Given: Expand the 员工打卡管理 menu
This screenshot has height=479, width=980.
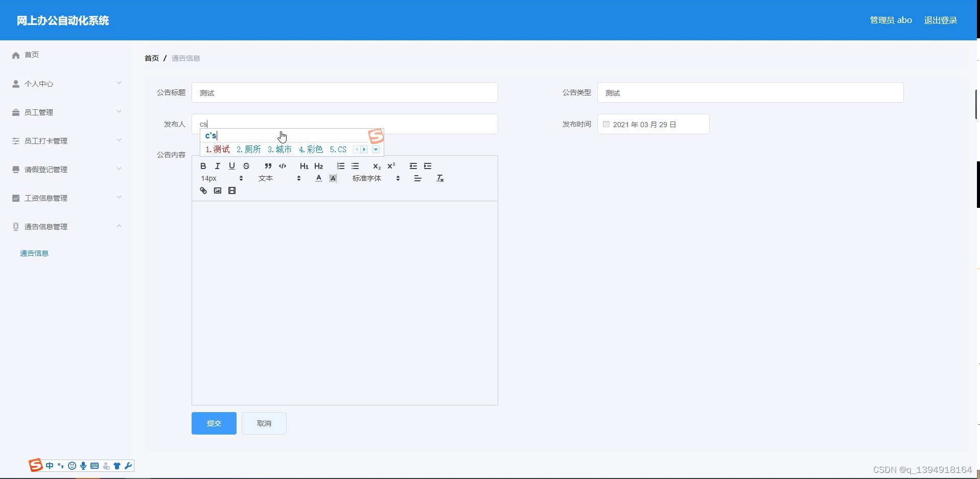Looking at the screenshot, I should tap(66, 140).
